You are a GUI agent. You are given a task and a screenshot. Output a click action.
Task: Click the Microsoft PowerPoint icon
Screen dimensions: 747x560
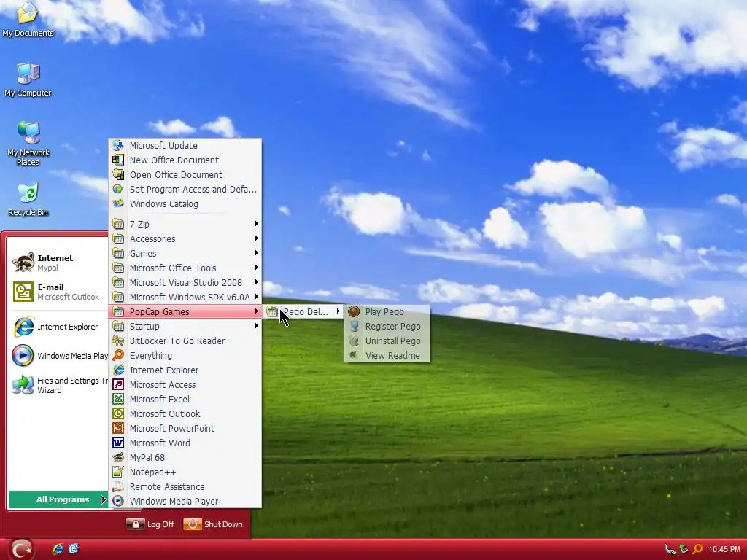click(x=118, y=429)
